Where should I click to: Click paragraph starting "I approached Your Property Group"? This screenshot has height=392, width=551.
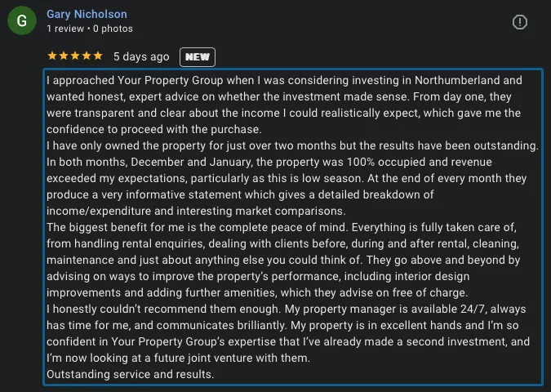[x=284, y=105]
